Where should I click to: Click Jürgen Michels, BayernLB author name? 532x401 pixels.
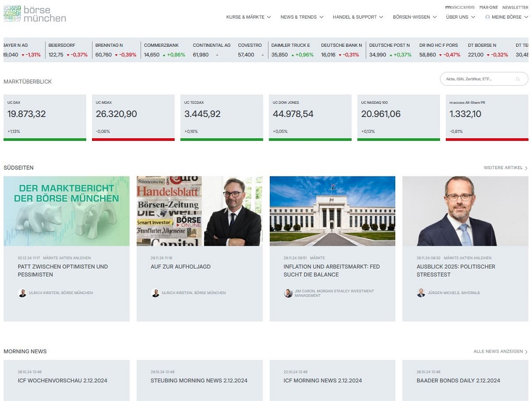(x=454, y=293)
